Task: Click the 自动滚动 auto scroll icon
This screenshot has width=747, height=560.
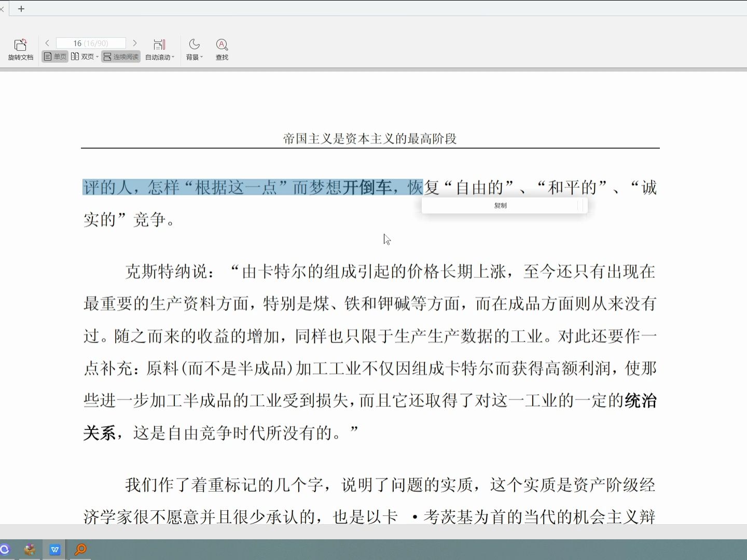Action: 159,45
